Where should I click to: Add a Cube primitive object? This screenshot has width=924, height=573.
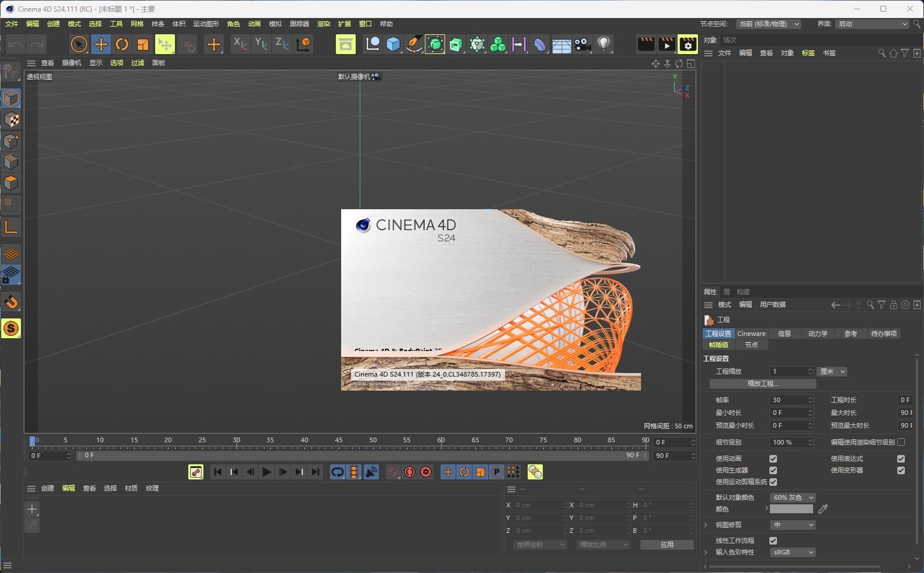click(393, 44)
